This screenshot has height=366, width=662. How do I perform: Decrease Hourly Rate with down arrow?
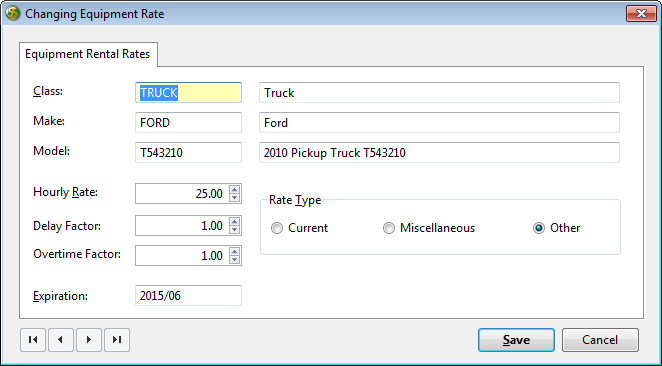coord(235,198)
